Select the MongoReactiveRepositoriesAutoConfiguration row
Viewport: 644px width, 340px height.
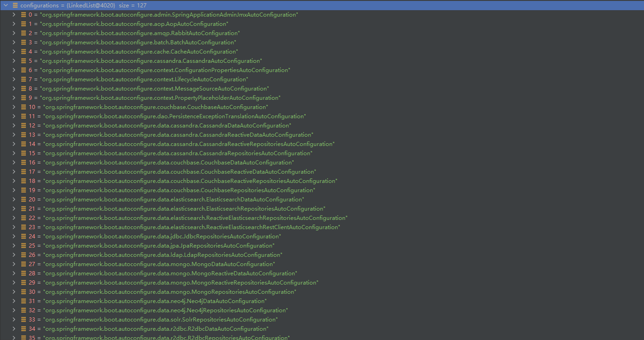[x=322, y=283]
